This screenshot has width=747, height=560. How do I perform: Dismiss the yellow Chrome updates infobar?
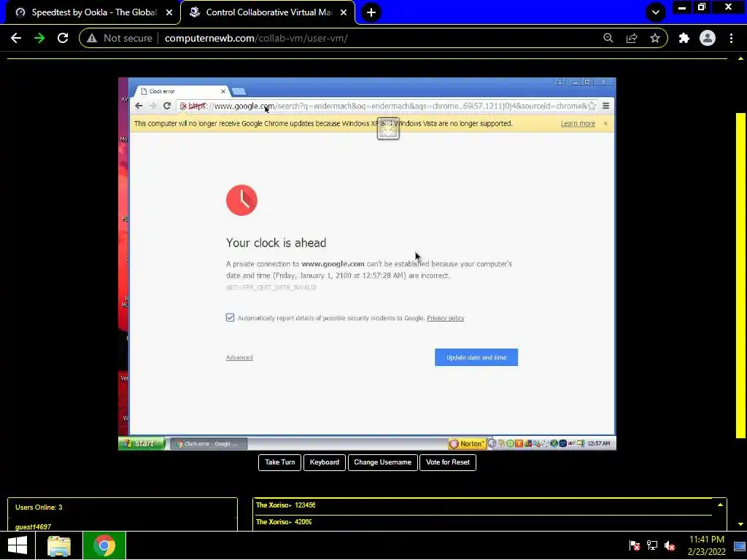(605, 123)
